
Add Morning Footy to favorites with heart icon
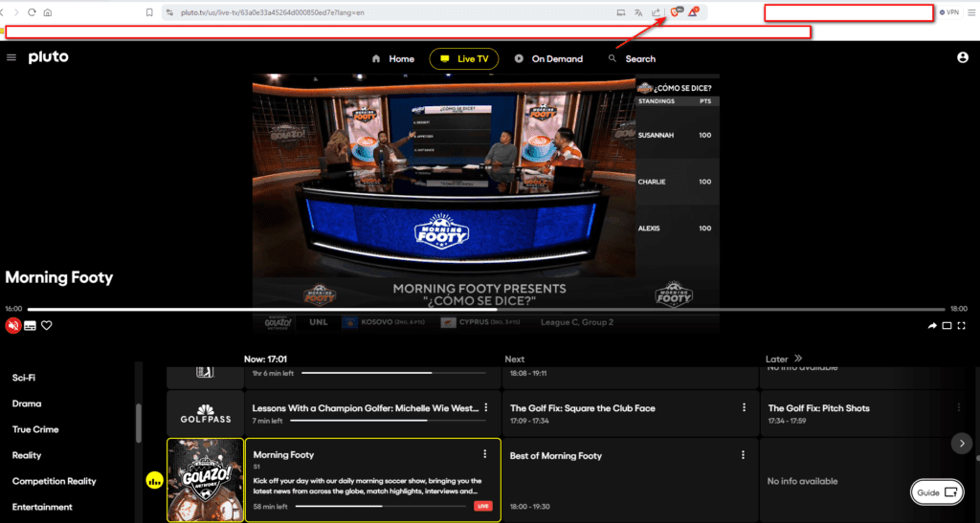coord(47,325)
